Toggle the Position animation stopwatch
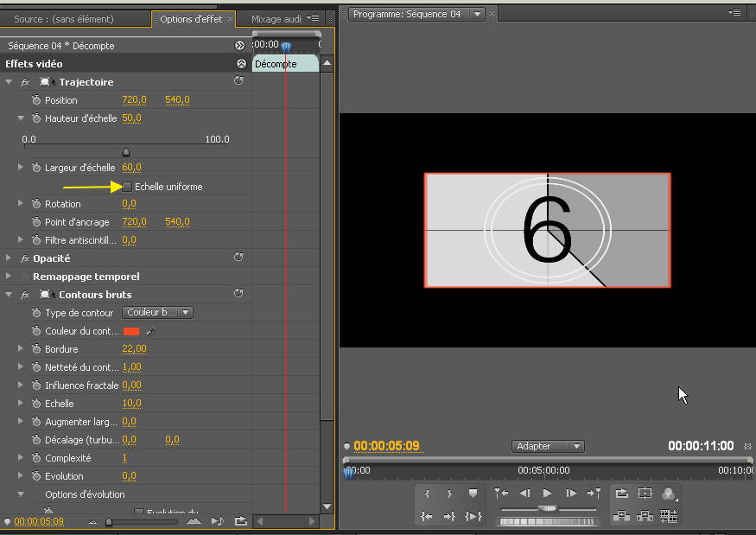The width and height of the screenshot is (756, 535). point(36,100)
